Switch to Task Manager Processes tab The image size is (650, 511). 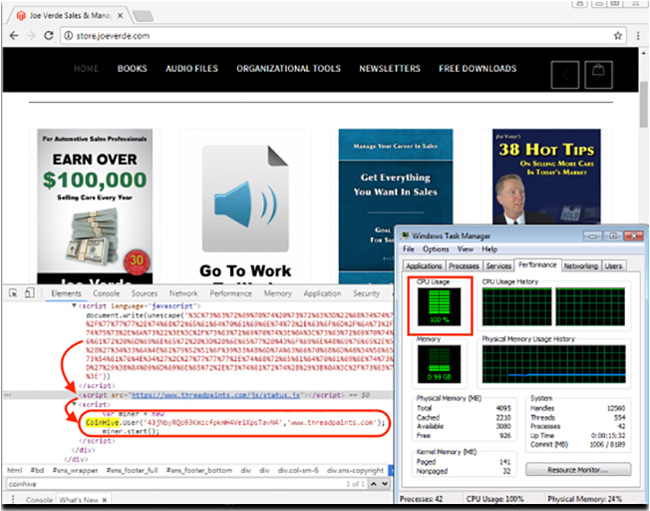point(464,266)
